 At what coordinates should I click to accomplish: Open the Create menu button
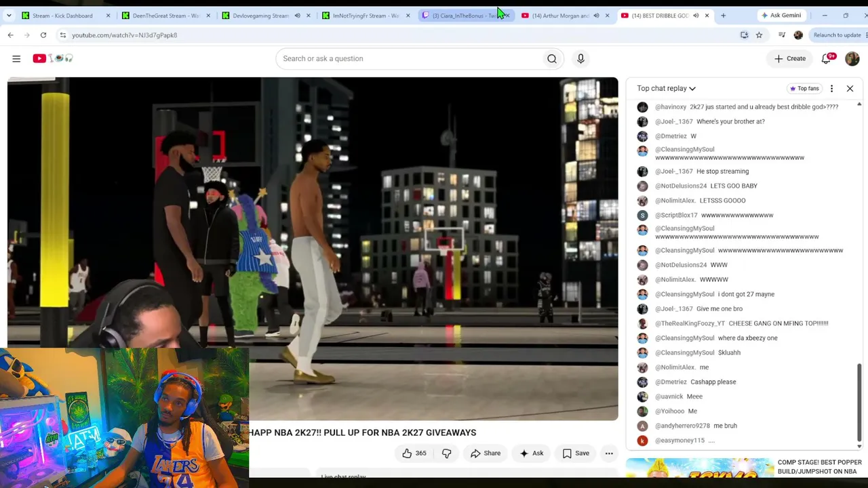(790, 58)
